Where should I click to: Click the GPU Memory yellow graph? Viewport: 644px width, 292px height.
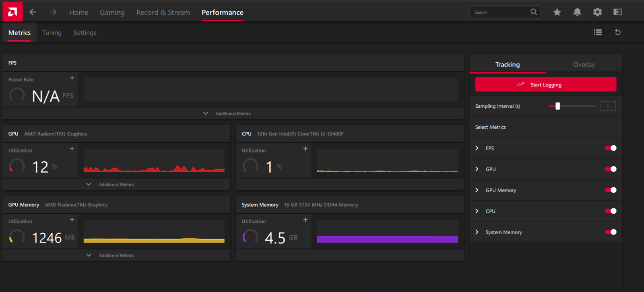point(154,231)
